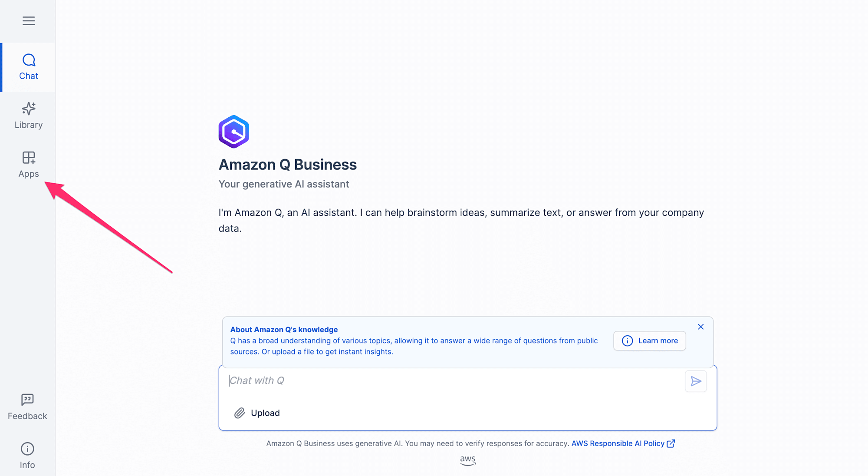Select Apps from the sidebar menu
This screenshot has height=476, width=868.
click(29, 164)
